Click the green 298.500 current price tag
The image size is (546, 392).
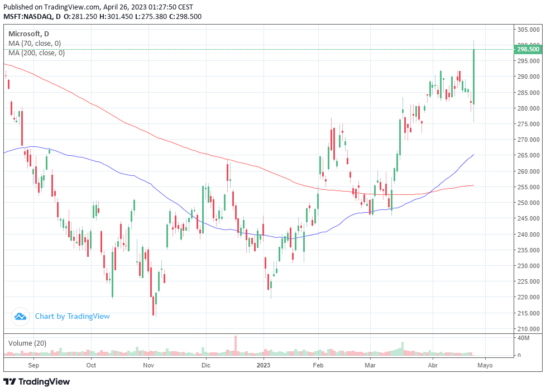(x=528, y=49)
